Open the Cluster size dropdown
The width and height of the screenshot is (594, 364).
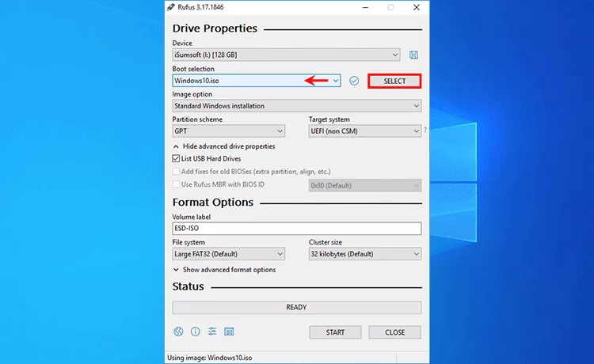click(365, 254)
